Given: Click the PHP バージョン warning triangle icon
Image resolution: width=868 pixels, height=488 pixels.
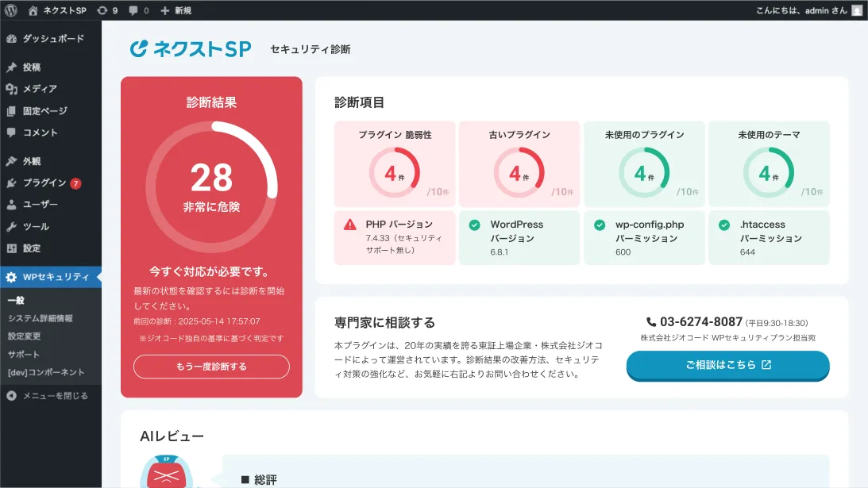Looking at the screenshot, I should (x=350, y=225).
